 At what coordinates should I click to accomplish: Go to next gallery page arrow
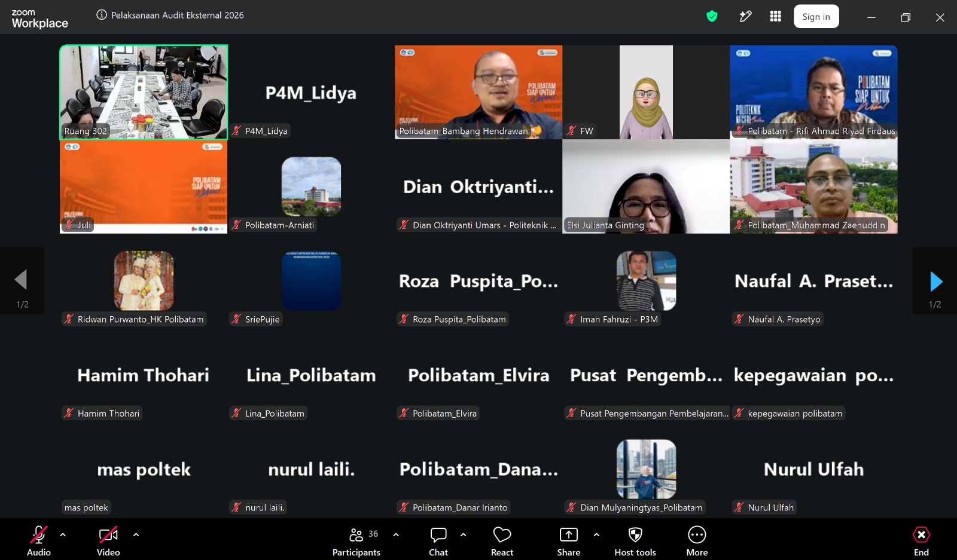(x=935, y=281)
